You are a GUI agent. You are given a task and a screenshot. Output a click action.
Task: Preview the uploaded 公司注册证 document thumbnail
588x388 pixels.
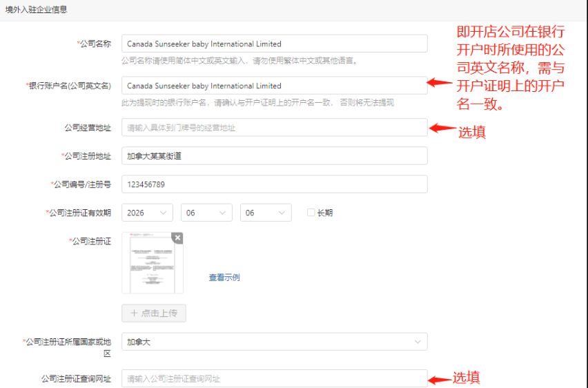point(153,264)
